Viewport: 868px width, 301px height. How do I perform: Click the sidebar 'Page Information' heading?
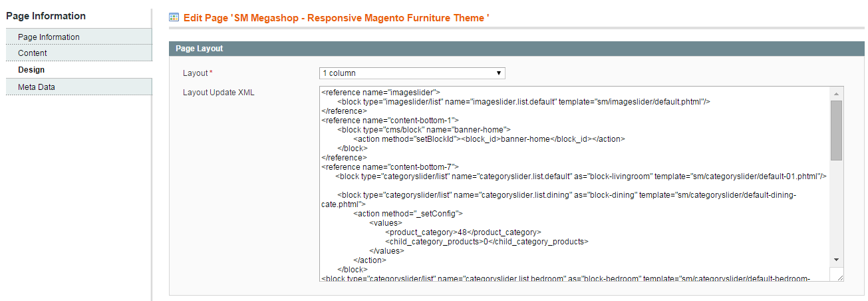(46, 16)
